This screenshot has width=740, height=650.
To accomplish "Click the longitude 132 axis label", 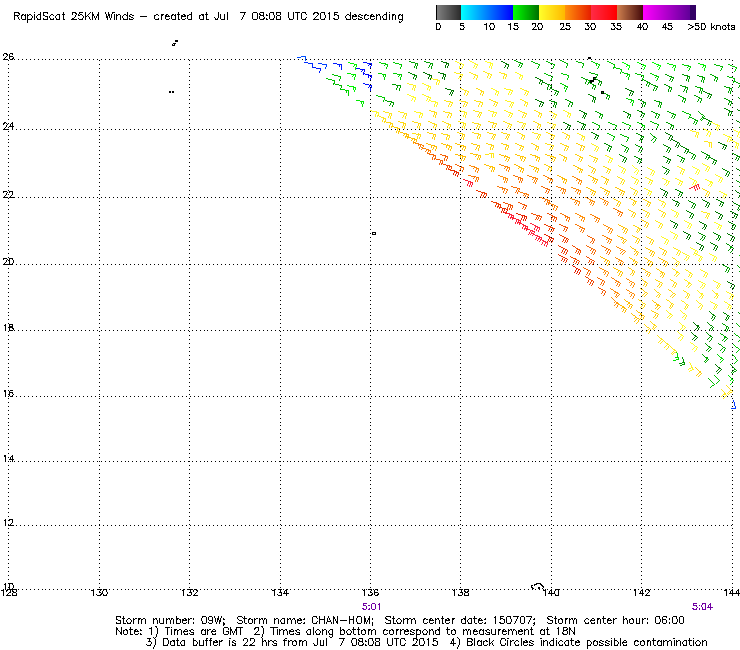I will coord(189,592).
